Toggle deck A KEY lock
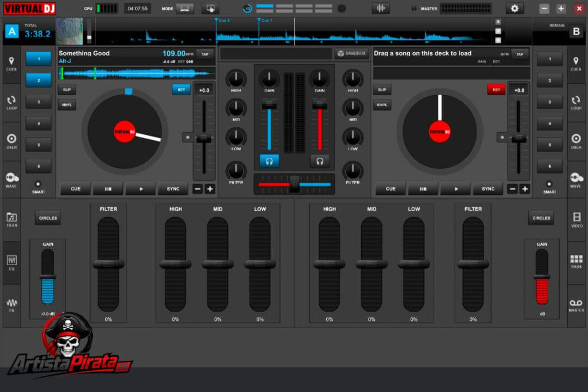Viewport: 588px width, 392px height. (x=181, y=90)
